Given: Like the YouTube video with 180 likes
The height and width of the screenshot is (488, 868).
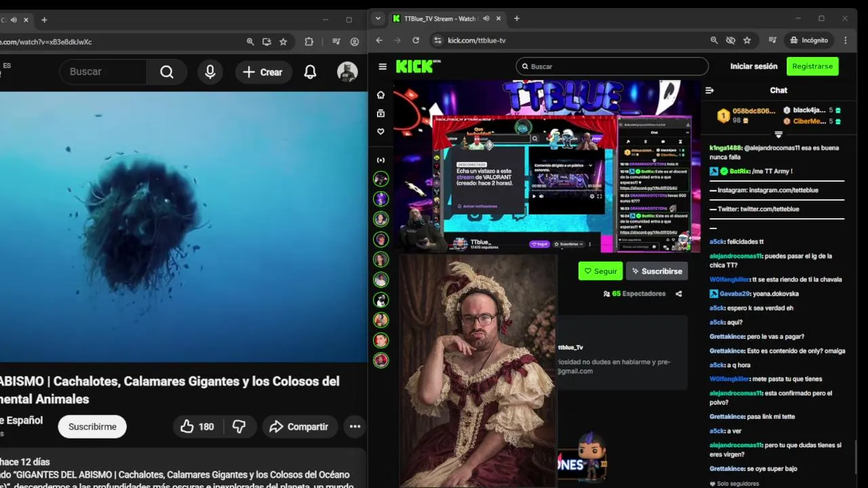Looking at the screenshot, I should click(x=197, y=426).
